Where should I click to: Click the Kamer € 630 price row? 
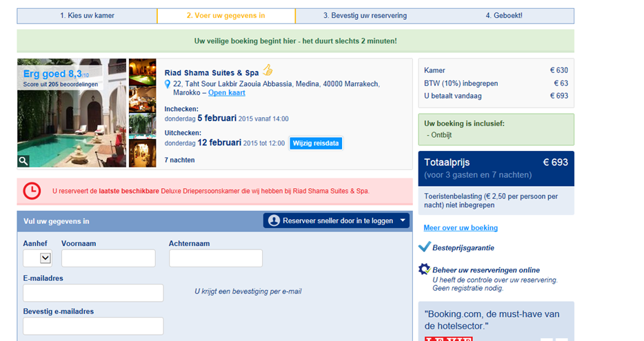point(496,70)
